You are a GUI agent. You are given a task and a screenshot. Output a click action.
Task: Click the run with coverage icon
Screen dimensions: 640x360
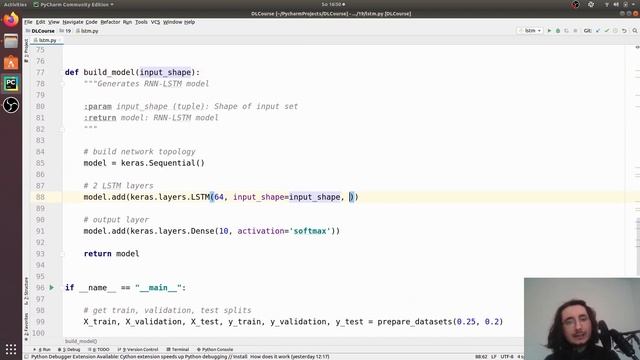(x=567, y=31)
